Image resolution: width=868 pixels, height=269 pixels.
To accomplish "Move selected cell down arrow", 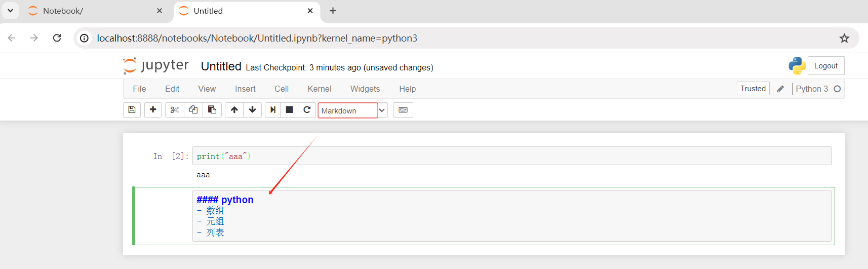I will coord(253,110).
